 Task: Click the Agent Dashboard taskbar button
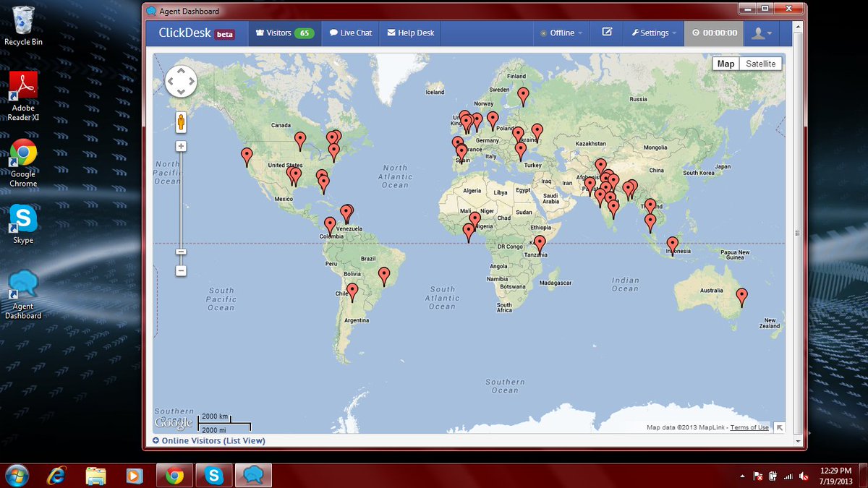(x=252, y=475)
